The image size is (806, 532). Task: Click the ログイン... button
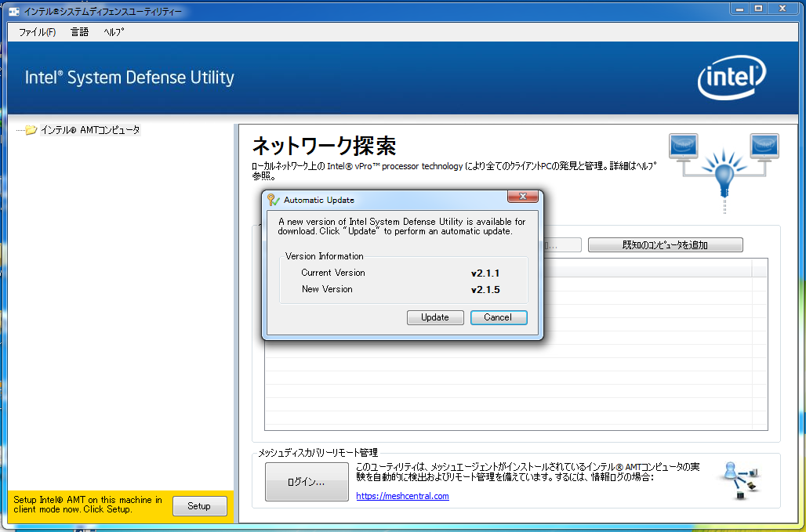[x=307, y=482]
